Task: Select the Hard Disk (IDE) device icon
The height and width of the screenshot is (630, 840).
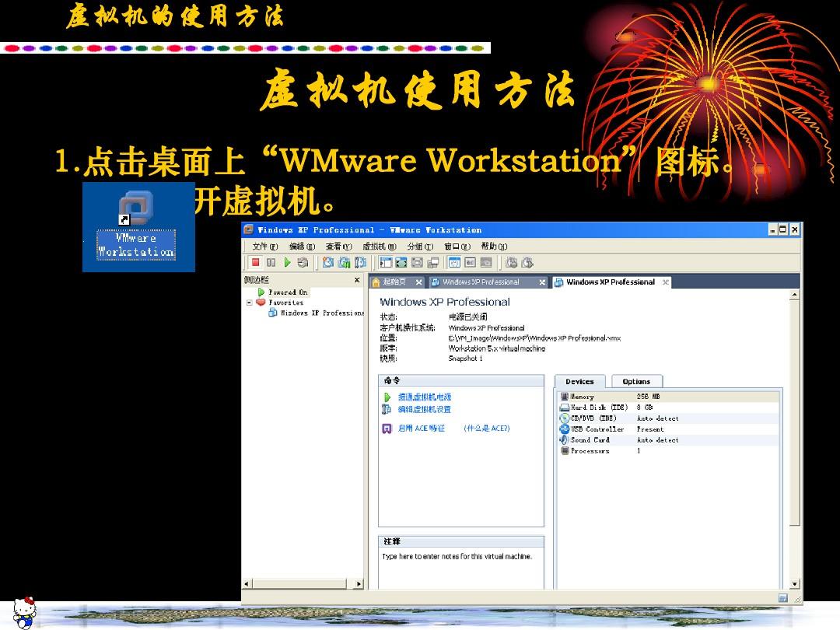Action: pyautogui.click(x=565, y=408)
